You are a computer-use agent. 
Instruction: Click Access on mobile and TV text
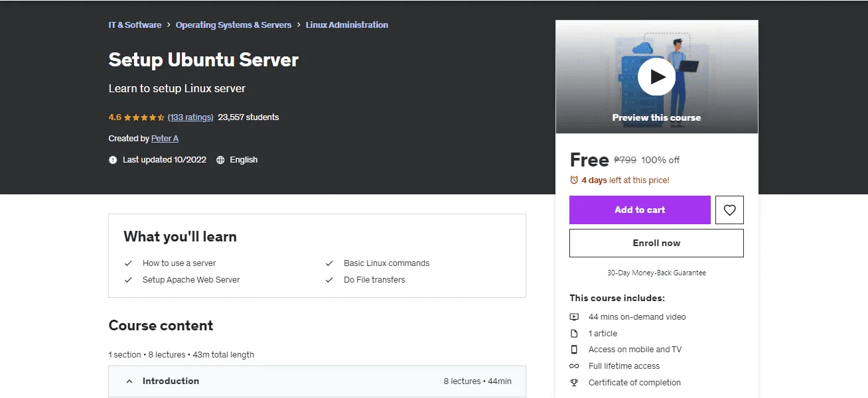(x=635, y=350)
